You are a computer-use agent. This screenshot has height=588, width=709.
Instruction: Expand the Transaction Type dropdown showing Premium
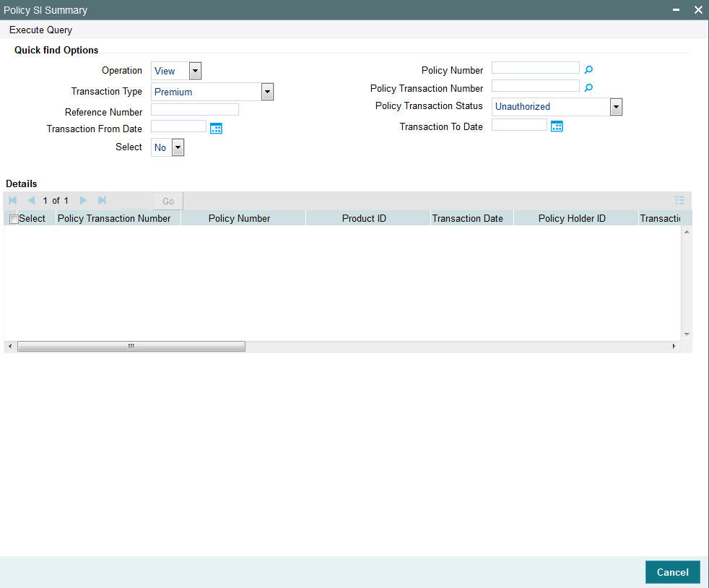point(268,92)
